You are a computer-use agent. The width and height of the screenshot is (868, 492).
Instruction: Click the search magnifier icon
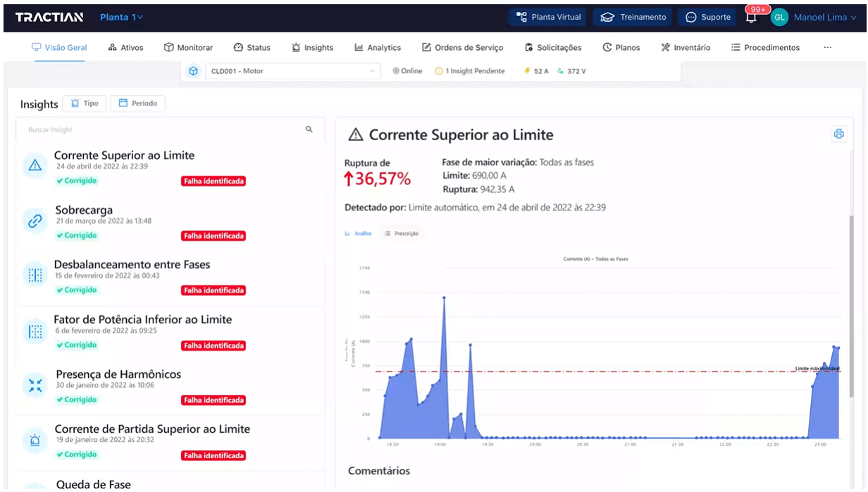[x=309, y=130]
